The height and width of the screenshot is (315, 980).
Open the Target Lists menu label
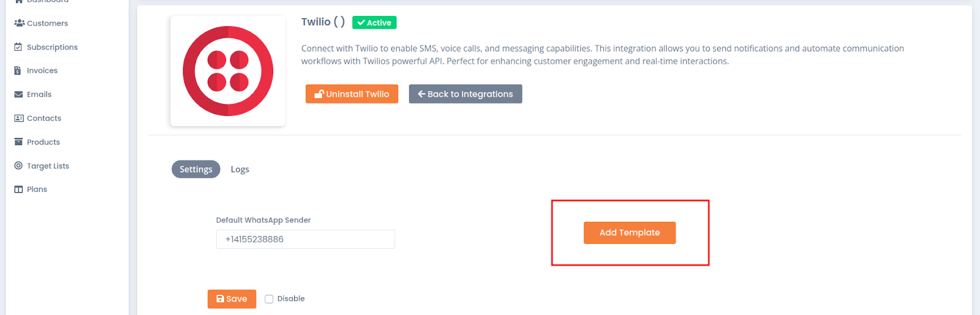48,166
